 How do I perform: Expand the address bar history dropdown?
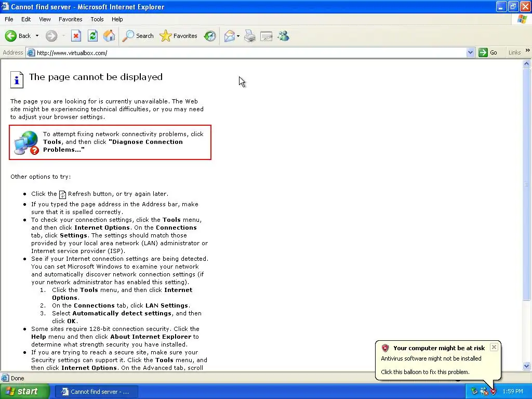click(x=470, y=52)
